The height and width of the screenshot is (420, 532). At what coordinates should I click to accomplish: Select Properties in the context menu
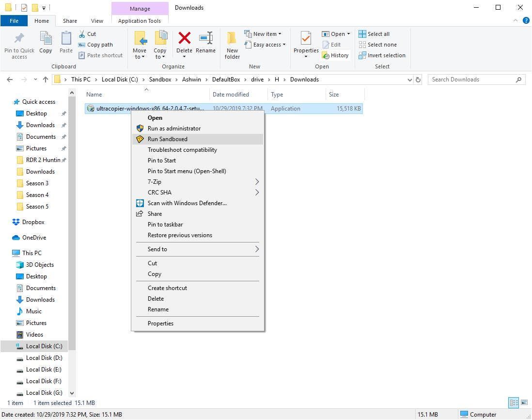coord(198,323)
